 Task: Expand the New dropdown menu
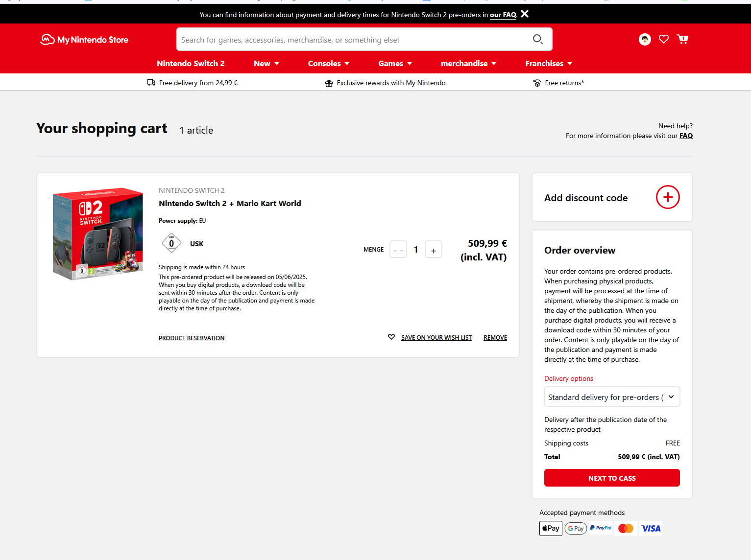(x=266, y=64)
